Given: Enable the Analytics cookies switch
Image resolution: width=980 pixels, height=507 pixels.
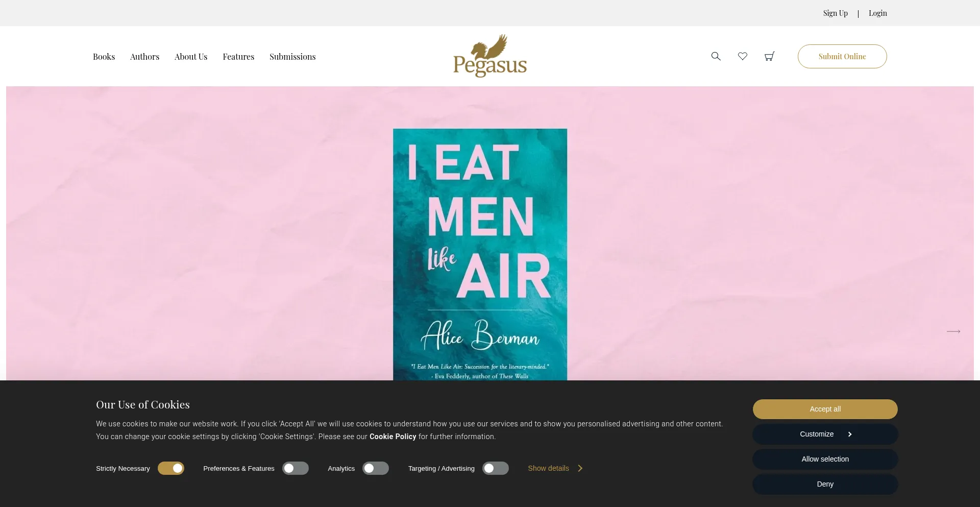Looking at the screenshot, I should [x=376, y=468].
